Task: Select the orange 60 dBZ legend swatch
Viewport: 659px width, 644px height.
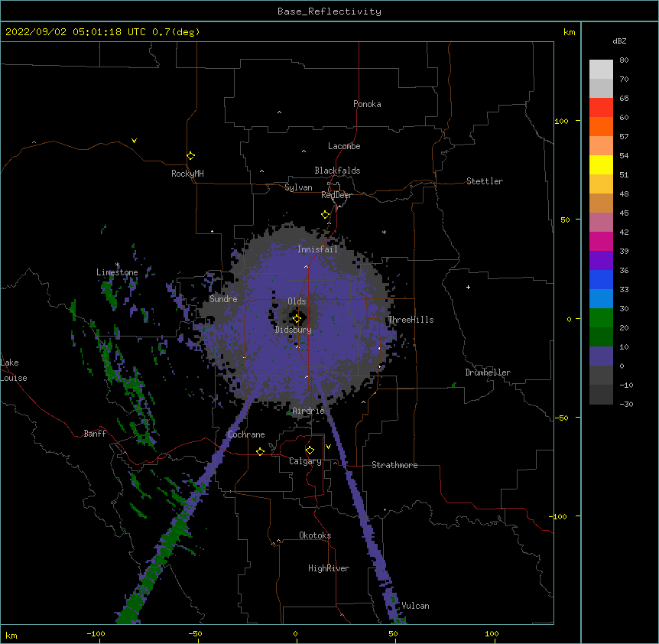Action: tap(601, 126)
